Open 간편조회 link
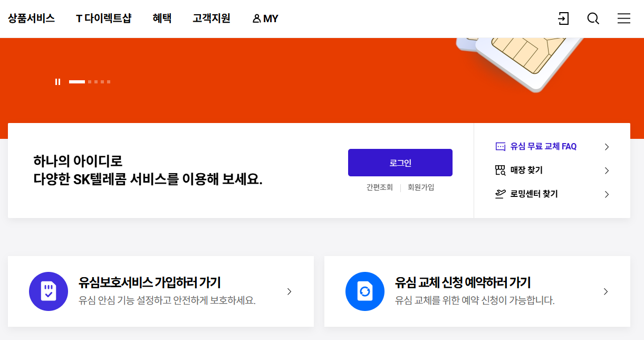The width and height of the screenshot is (644, 340). [x=380, y=187]
